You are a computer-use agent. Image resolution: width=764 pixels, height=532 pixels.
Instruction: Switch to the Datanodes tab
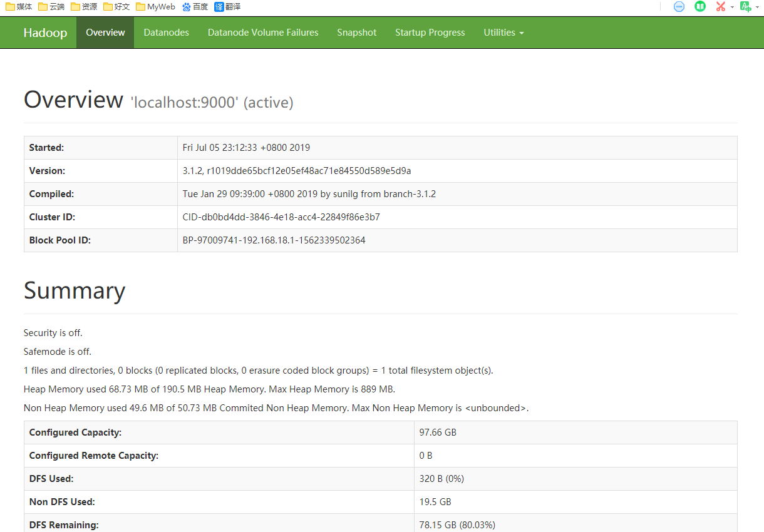(166, 33)
